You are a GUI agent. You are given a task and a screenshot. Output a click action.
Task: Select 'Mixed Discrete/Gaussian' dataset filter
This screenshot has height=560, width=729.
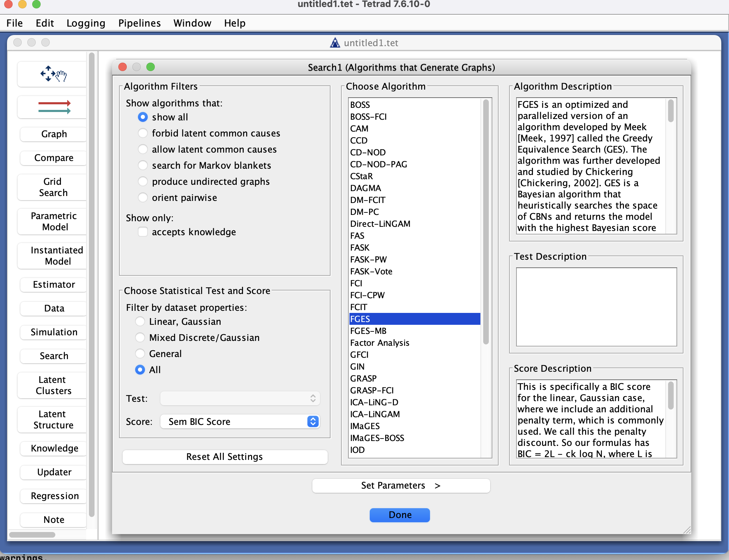click(140, 337)
